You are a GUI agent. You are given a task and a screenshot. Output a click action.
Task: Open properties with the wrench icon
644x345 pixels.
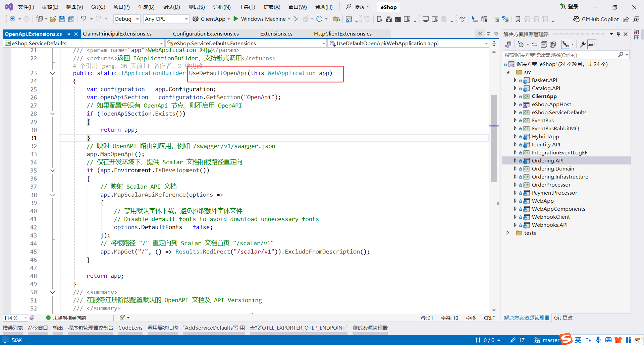(x=583, y=45)
